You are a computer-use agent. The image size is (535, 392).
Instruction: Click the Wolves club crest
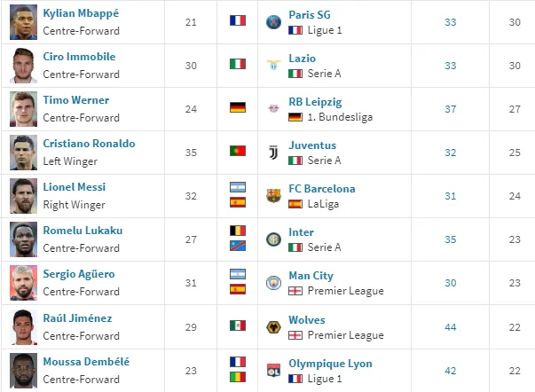273,327
